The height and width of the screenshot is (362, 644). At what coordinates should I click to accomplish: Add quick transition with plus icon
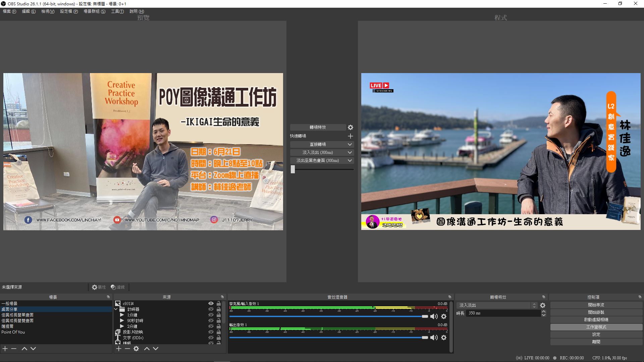(351, 136)
